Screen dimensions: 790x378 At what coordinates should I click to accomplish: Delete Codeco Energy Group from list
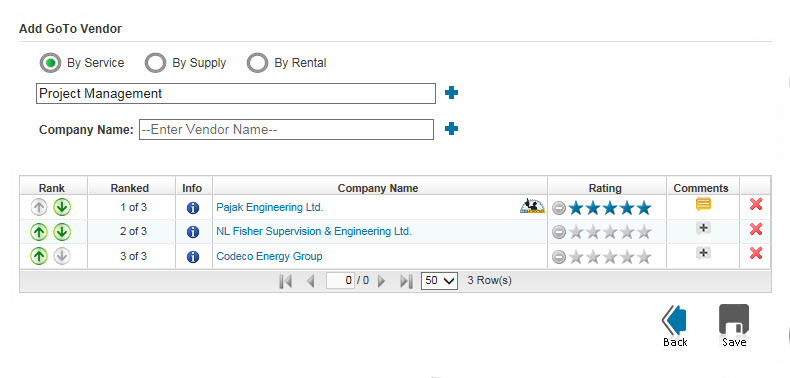(x=756, y=253)
